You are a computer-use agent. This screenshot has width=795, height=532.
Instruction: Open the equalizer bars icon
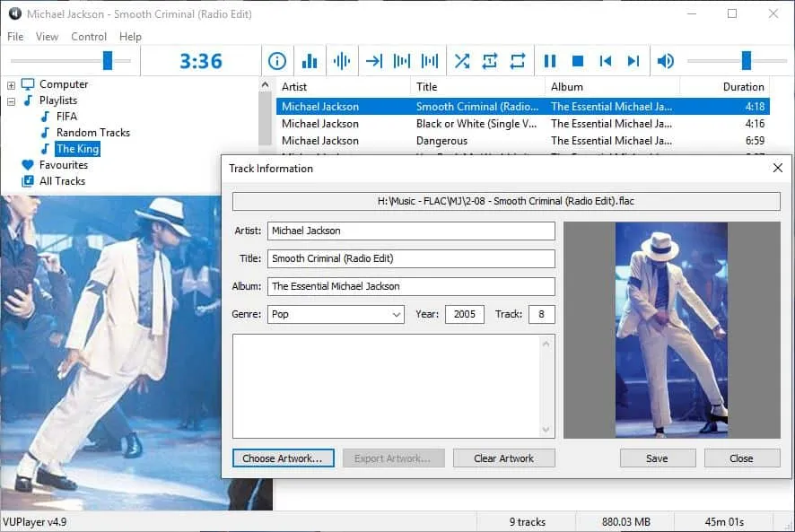(310, 61)
